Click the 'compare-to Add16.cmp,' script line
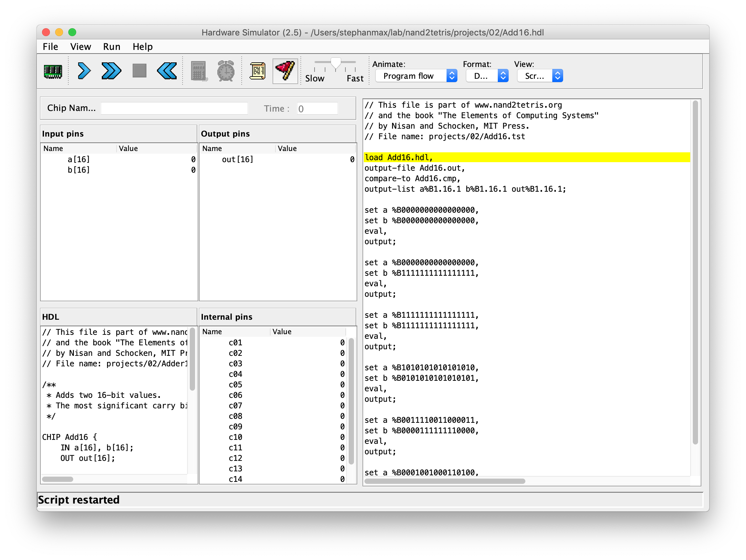746x560 pixels. (x=412, y=178)
